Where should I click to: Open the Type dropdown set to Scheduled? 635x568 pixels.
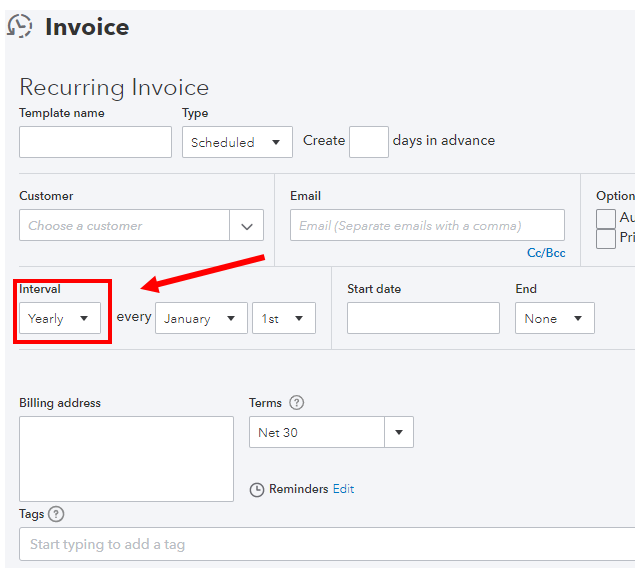click(237, 142)
